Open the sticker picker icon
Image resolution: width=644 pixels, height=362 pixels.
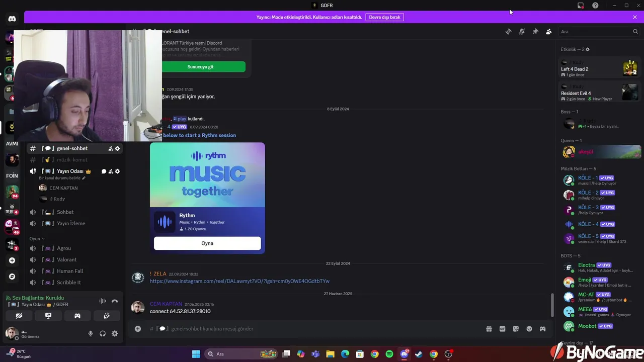pos(516,329)
